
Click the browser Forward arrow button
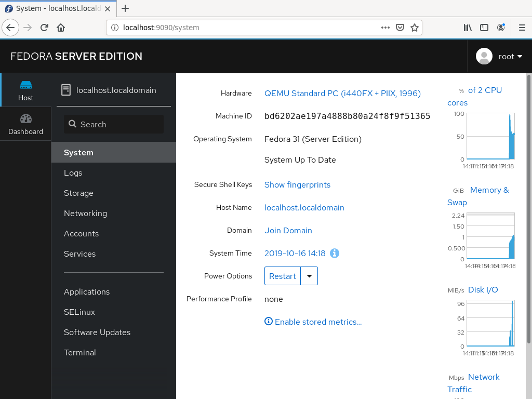[28, 28]
